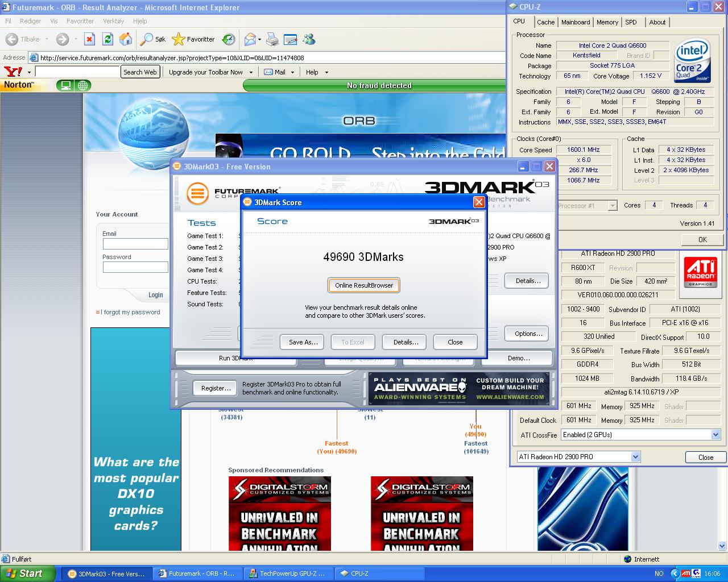Click the IE Forward arrow icon

pos(63,39)
